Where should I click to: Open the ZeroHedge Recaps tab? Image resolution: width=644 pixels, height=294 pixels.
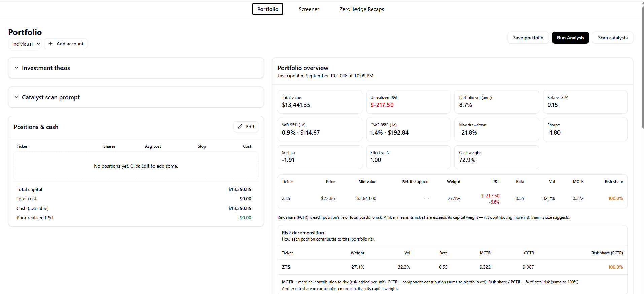(x=362, y=9)
